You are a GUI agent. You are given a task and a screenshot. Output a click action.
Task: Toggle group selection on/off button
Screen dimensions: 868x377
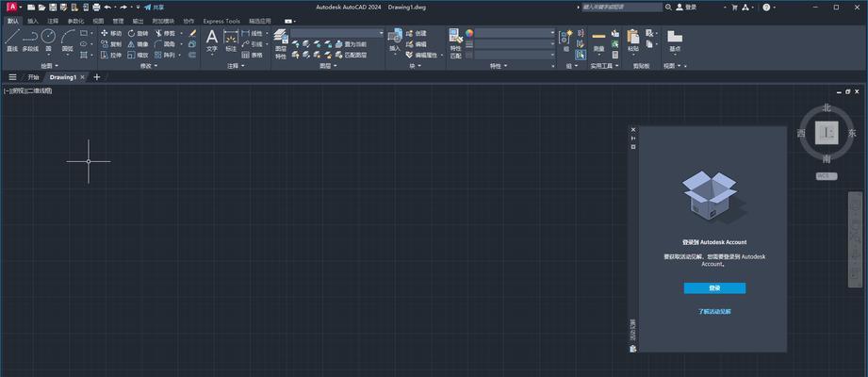click(x=581, y=55)
